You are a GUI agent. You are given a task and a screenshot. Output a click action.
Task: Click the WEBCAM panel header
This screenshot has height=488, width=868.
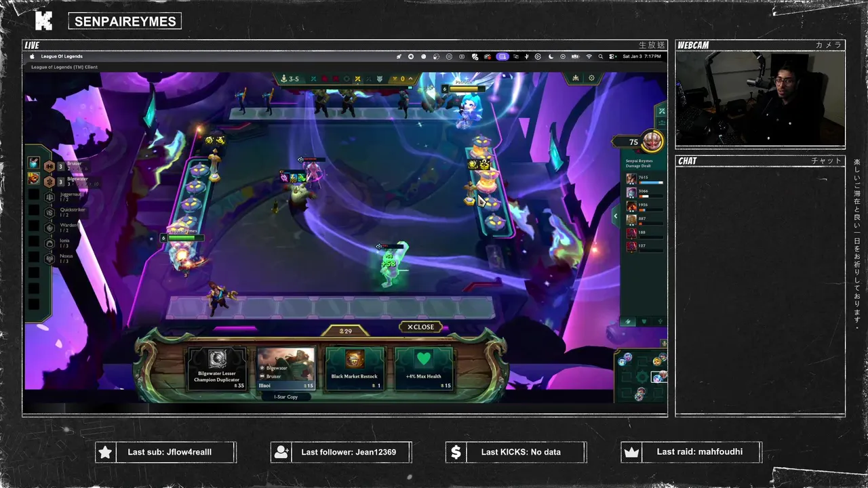760,45
